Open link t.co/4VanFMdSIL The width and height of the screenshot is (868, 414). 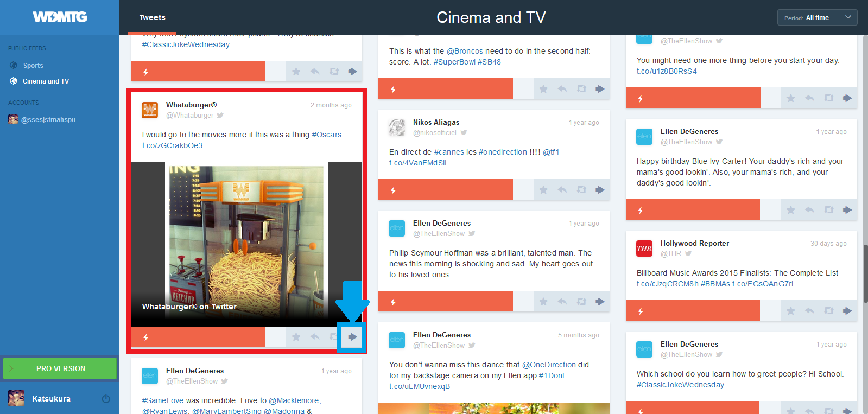(x=419, y=163)
